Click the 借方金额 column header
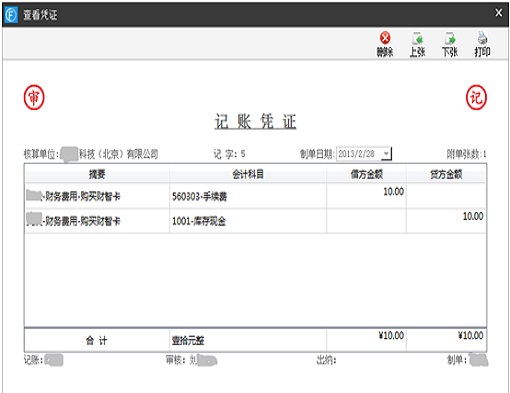This screenshot has width=510, height=393. 366,174
